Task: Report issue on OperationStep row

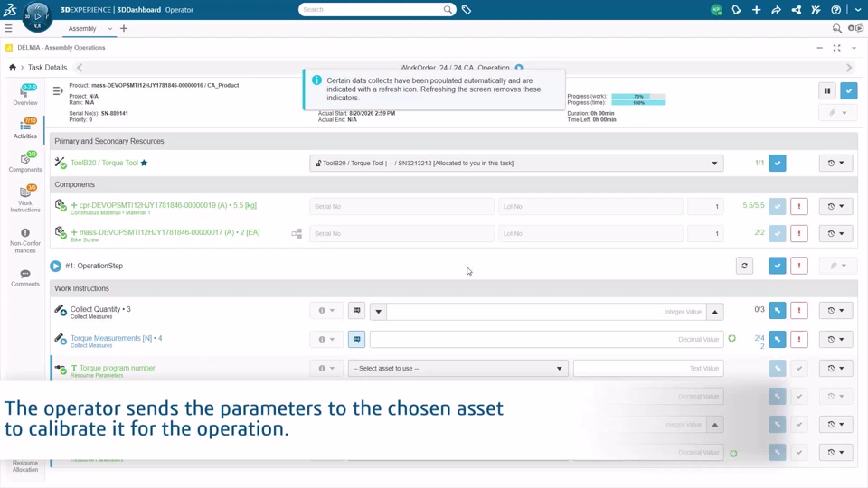Action: point(799,266)
